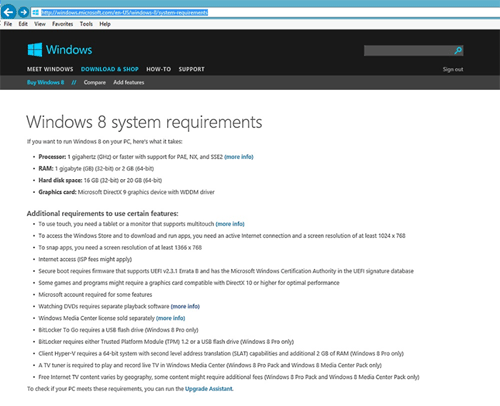Select the URL in the address bar
Screen dimensions: 500x406
(x=124, y=13)
